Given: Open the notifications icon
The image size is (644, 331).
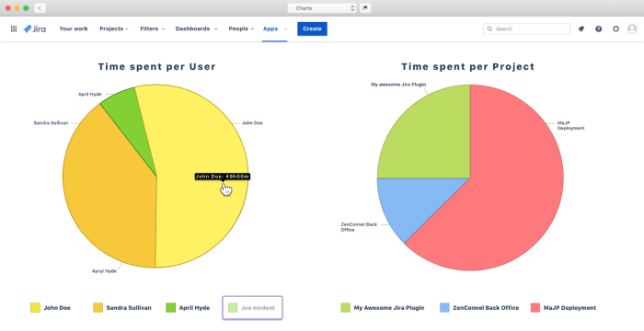Looking at the screenshot, I should click(x=581, y=29).
